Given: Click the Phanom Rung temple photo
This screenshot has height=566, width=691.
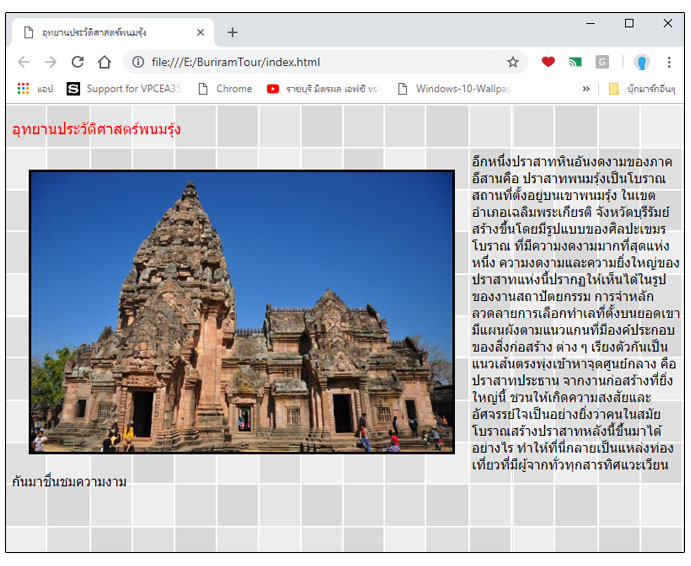Looking at the screenshot, I should [242, 312].
